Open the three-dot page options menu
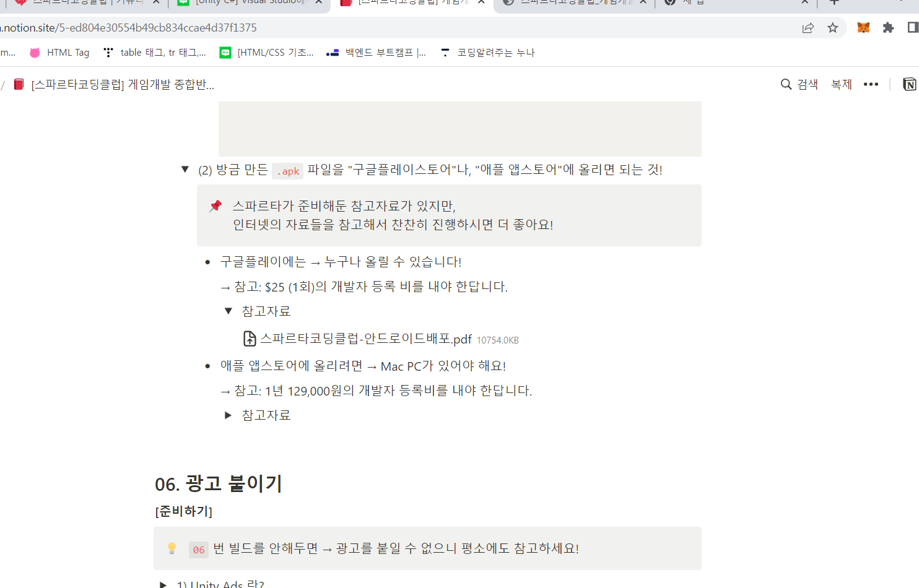 tap(871, 84)
